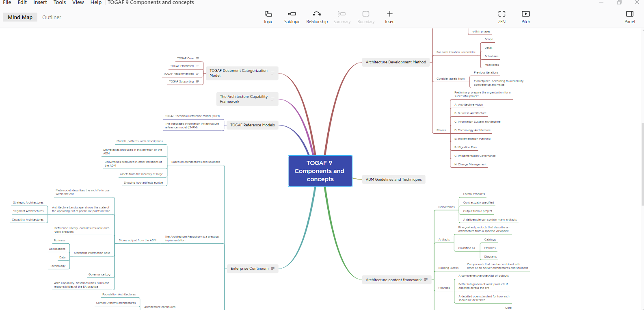This screenshot has width=644, height=310.
Task: Select The Architecture Capability Framework topic
Action: pos(247,99)
